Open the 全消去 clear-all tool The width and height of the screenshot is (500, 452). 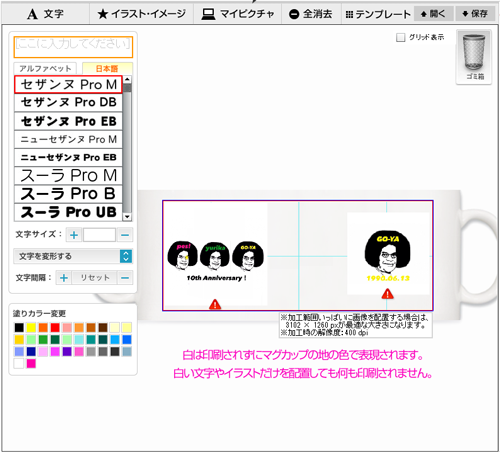click(x=311, y=14)
